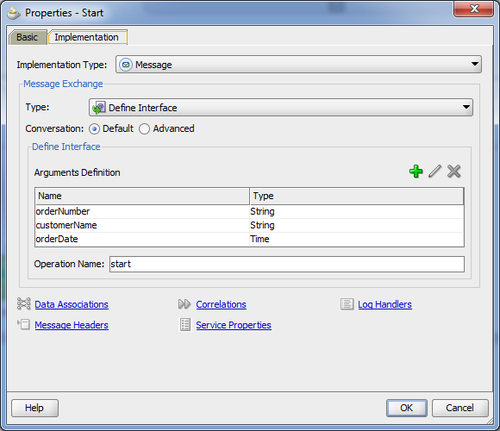Image resolution: width=500 pixels, height=431 pixels.
Task: Select the Implementation tab
Action: point(86,37)
